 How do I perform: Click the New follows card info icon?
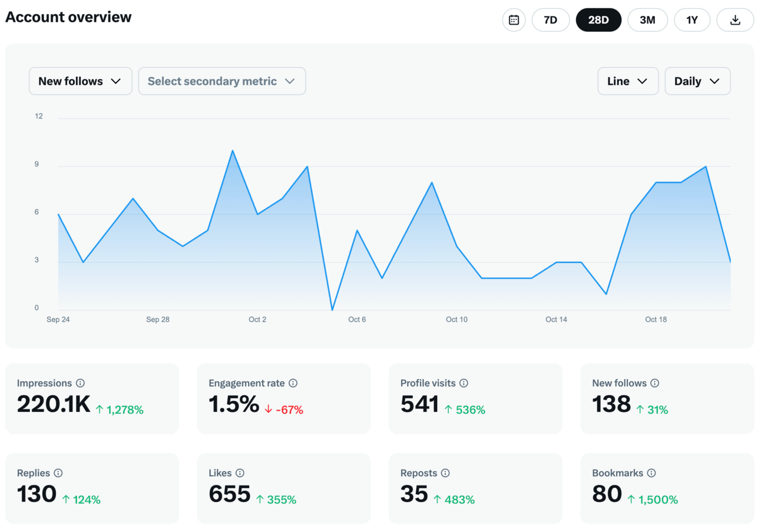[x=655, y=383]
